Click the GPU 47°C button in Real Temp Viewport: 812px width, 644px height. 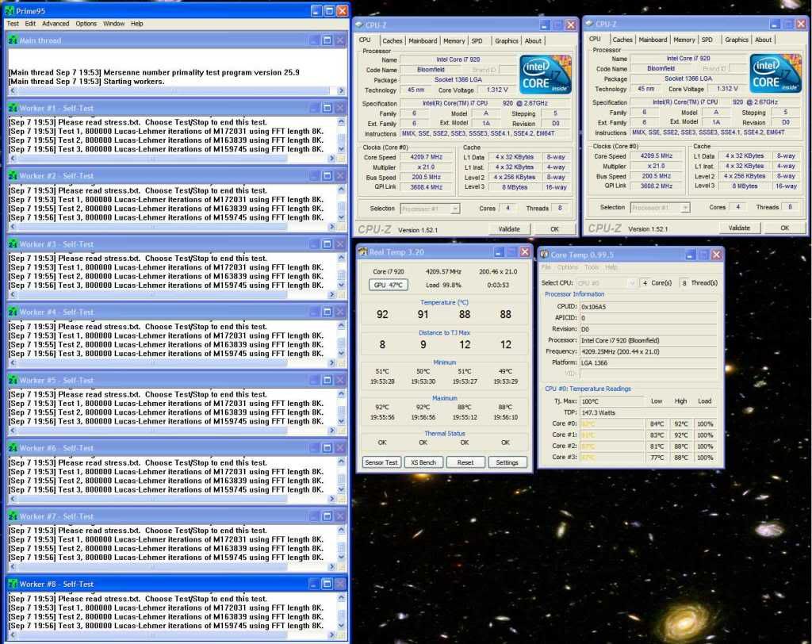coord(389,285)
